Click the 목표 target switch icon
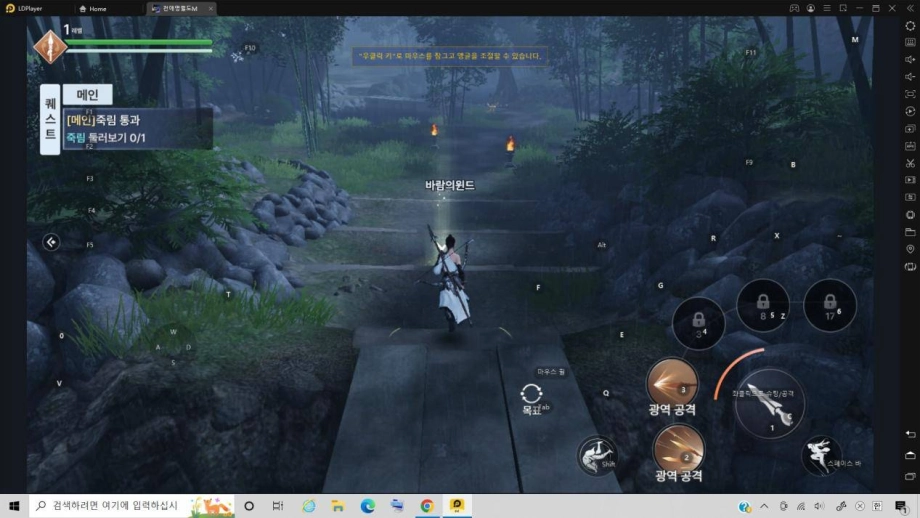Image resolution: width=920 pixels, height=518 pixels. pos(530,395)
